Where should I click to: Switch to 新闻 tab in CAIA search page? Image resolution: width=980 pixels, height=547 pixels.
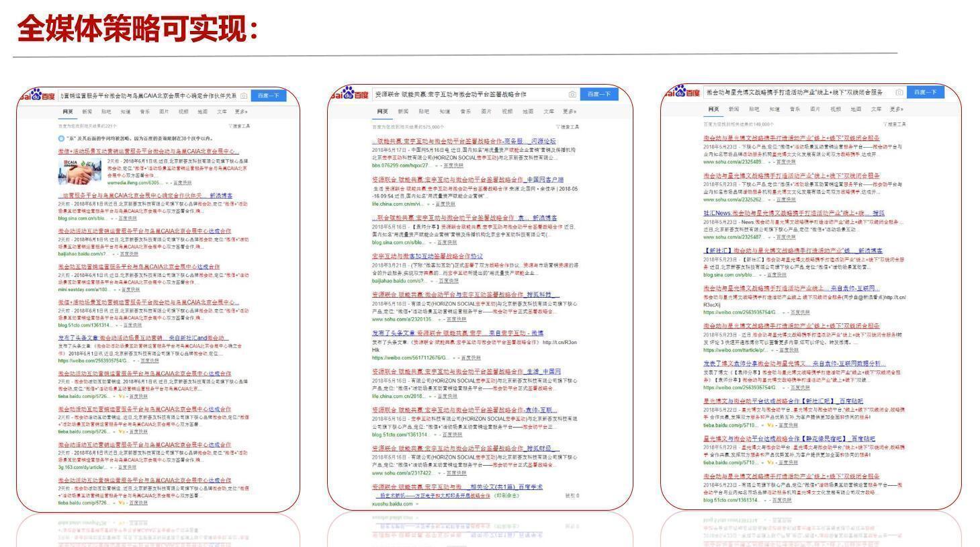click(87, 112)
